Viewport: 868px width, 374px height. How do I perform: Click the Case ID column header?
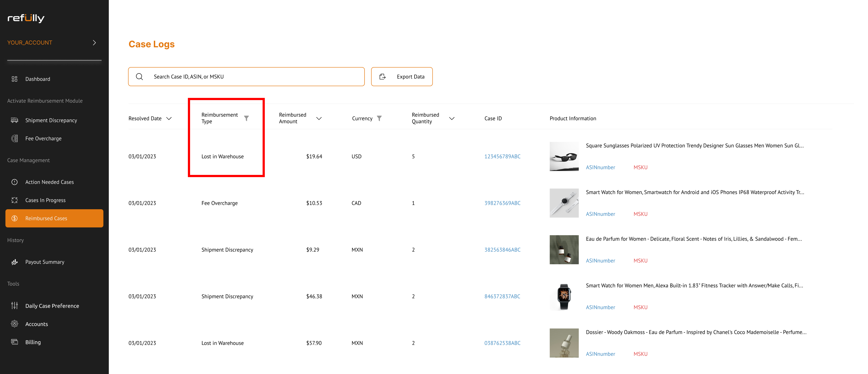(x=493, y=119)
